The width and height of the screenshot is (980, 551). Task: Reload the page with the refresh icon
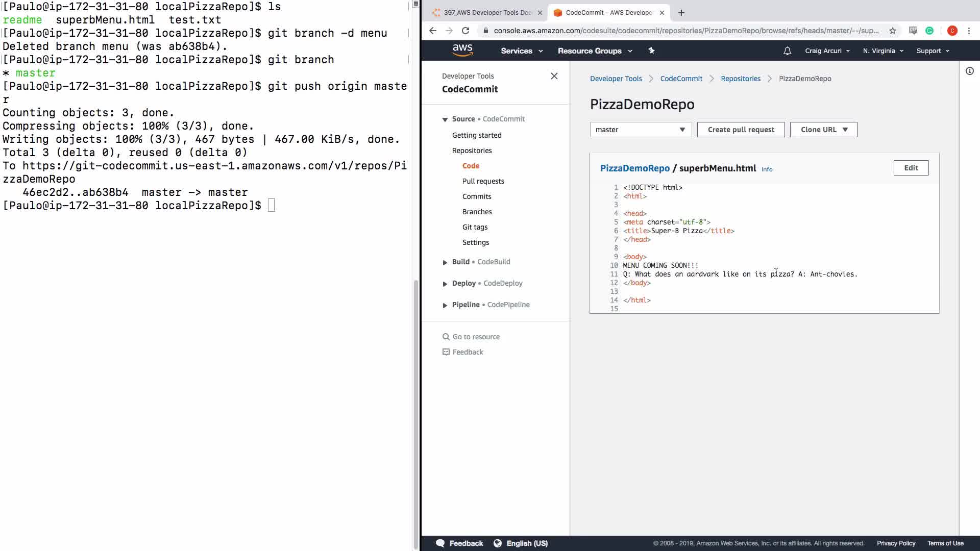(465, 31)
